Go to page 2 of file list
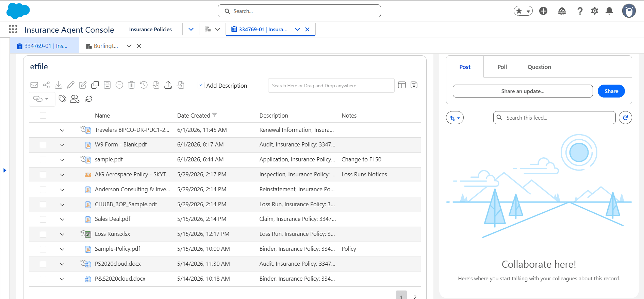The height and width of the screenshot is (299, 644). click(415, 297)
